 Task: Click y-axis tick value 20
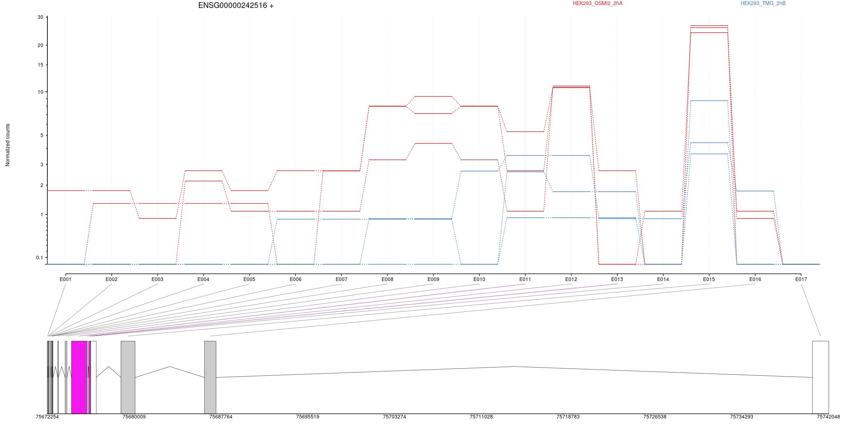point(40,45)
